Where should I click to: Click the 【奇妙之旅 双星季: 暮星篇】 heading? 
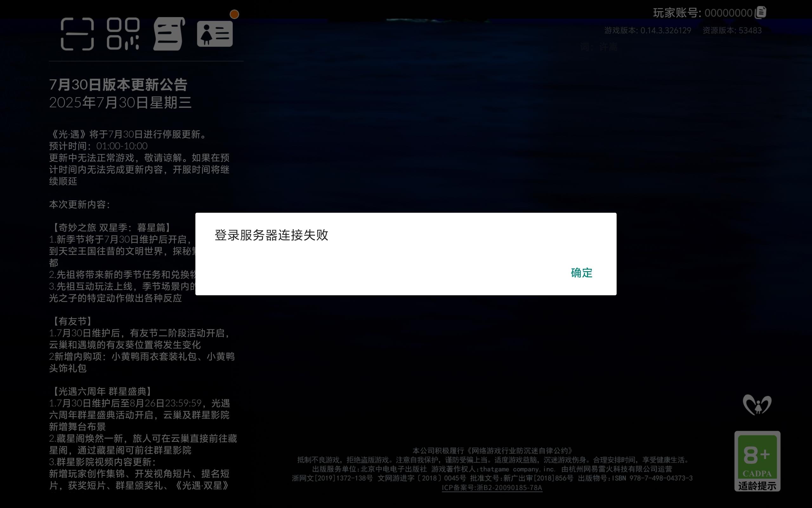click(112, 228)
